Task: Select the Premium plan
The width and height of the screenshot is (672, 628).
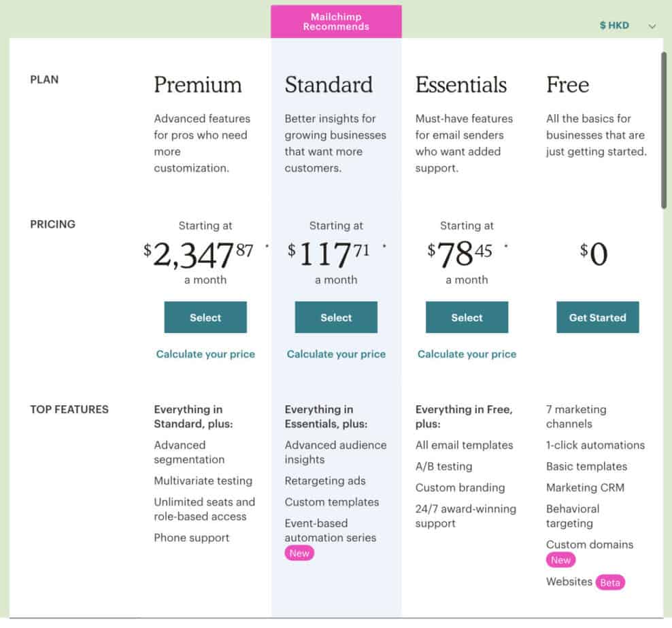Action: click(x=205, y=317)
